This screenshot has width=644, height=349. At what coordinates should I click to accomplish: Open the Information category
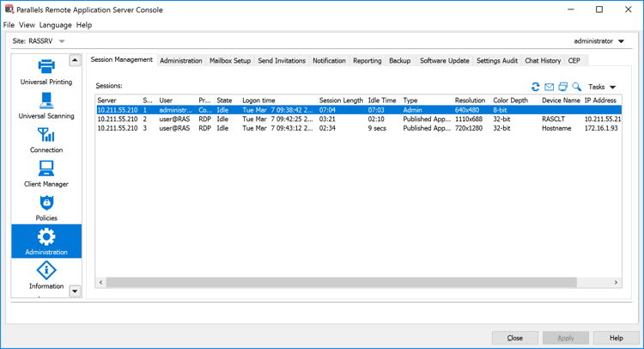46,276
